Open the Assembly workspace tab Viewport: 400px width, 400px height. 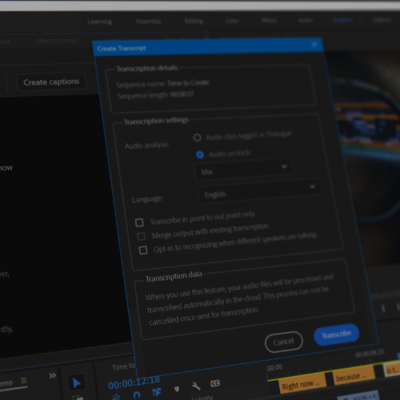pos(149,21)
